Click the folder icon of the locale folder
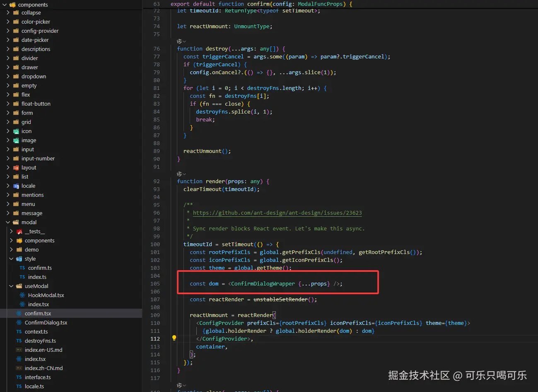The image size is (538, 392). pyautogui.click(x=16, y=186)
